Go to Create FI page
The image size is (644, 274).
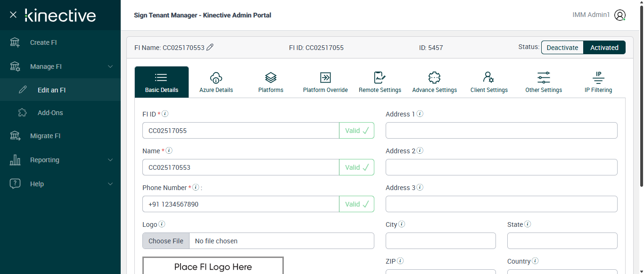pyautogui.click(x=43, y=42)
